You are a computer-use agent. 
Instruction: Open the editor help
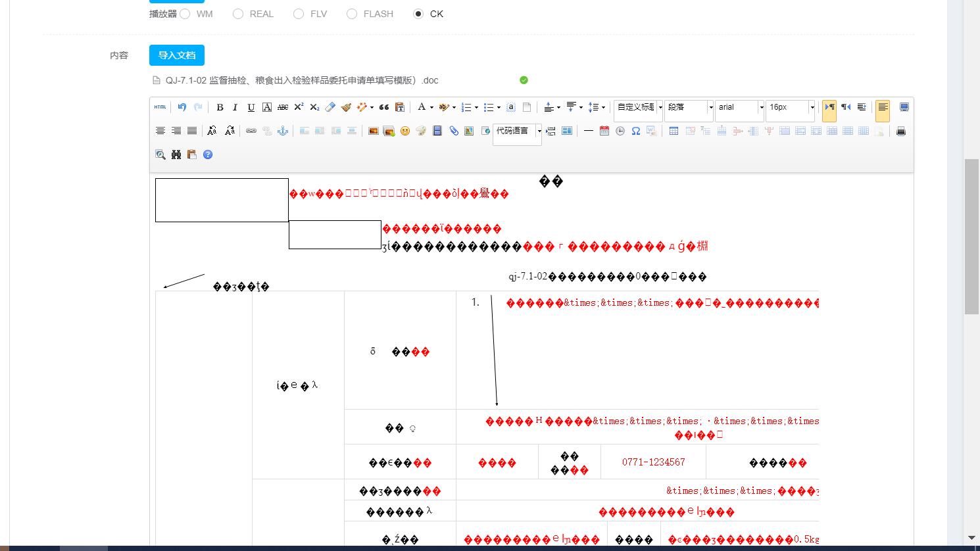208,155
